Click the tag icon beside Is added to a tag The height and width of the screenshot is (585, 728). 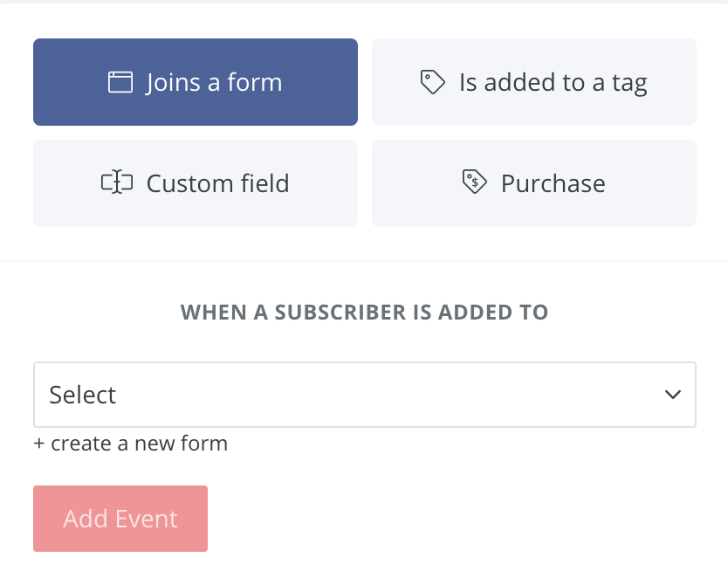[432, 81]
